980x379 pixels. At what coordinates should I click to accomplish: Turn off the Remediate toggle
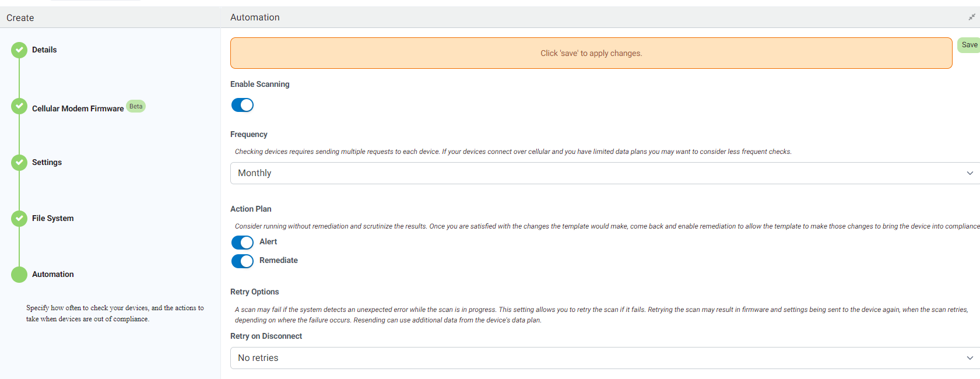click(x=243, y=261)
